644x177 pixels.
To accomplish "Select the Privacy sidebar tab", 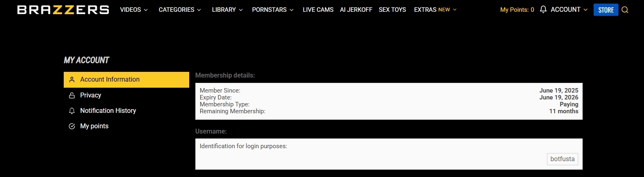I will point(91,95).
